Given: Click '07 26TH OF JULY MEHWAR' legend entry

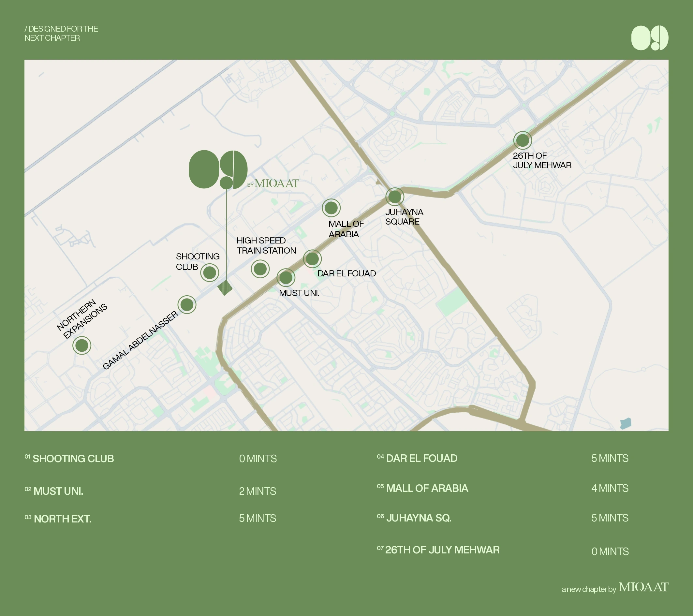Looking at the screenshot, I should click(438, 550).
